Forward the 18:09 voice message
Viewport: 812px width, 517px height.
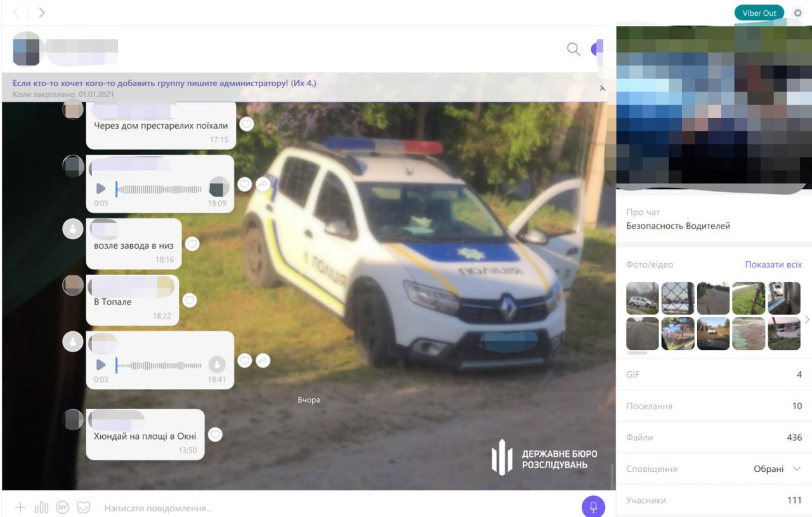coord(263,184)
